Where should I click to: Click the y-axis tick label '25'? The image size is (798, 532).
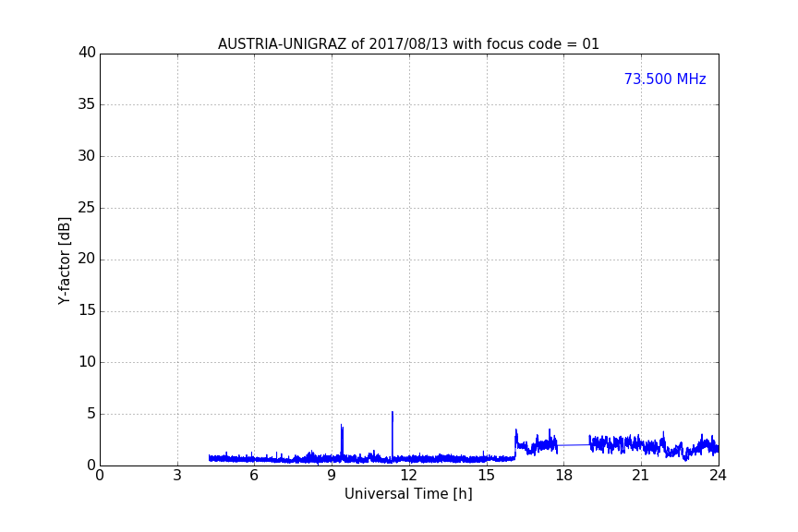click(87, 207)
